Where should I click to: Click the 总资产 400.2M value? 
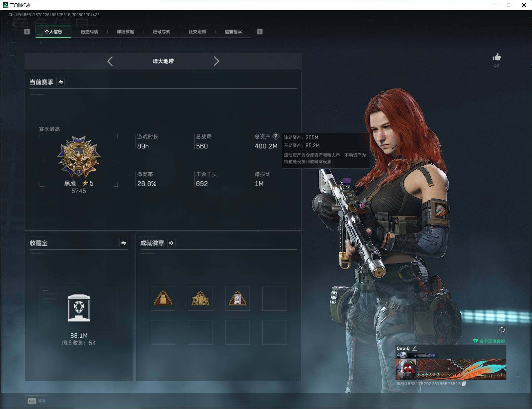coord(266,146)
